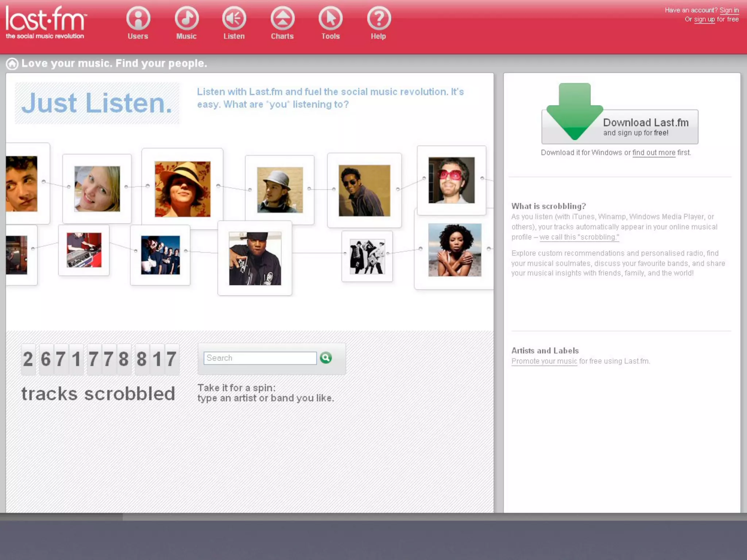
Task: Click the woman in yellow hat photo
Action: (182, 189)
